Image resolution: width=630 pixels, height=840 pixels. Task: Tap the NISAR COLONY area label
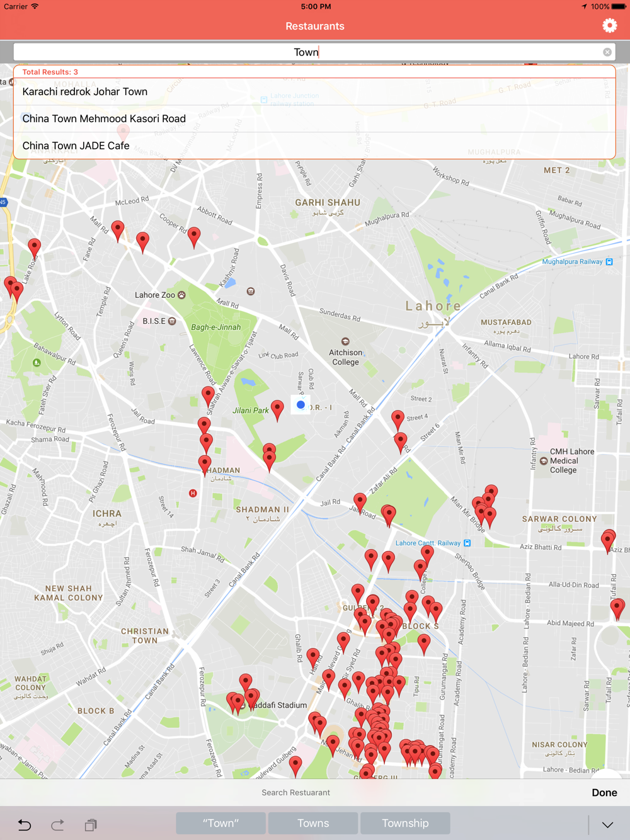(x=559, y=745)
